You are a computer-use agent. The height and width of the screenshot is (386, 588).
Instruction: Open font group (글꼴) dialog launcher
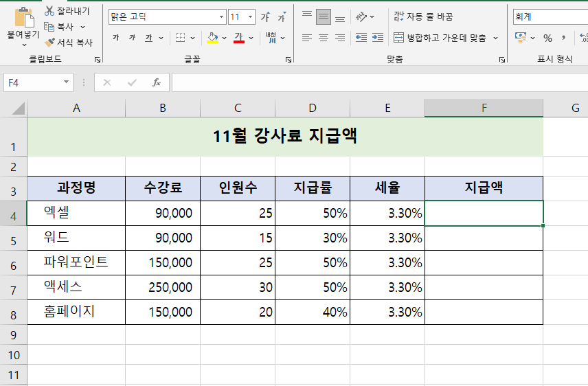pos(289,60)
